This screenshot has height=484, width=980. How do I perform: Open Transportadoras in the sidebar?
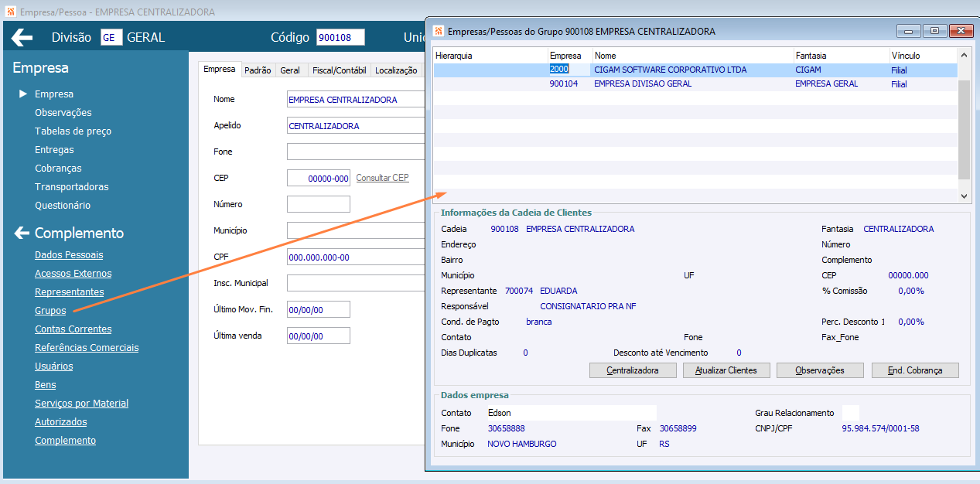(x=72, y=187)
